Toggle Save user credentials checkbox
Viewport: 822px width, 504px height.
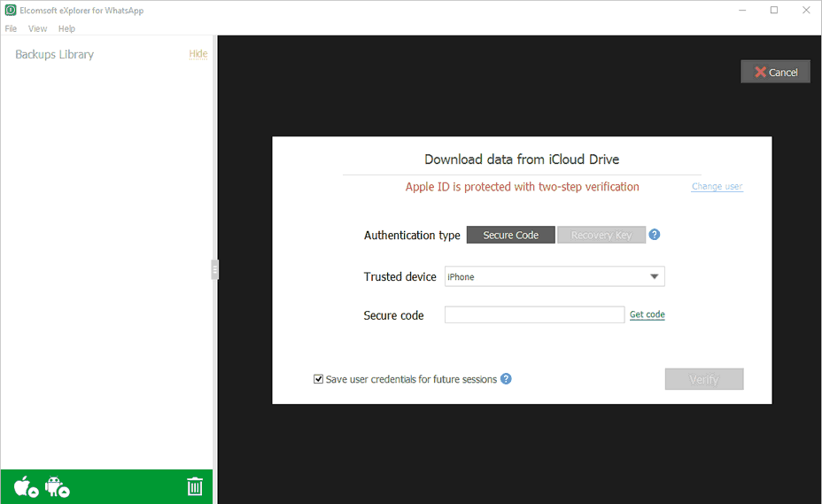(318, 378)
